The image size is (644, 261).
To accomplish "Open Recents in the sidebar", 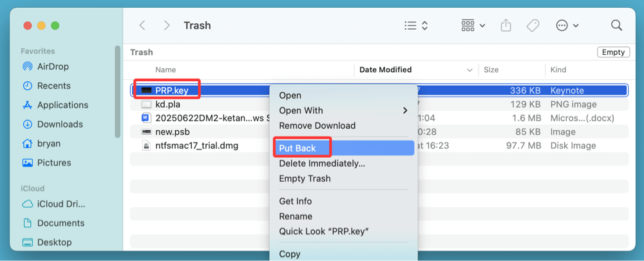I will click(54, 86).
